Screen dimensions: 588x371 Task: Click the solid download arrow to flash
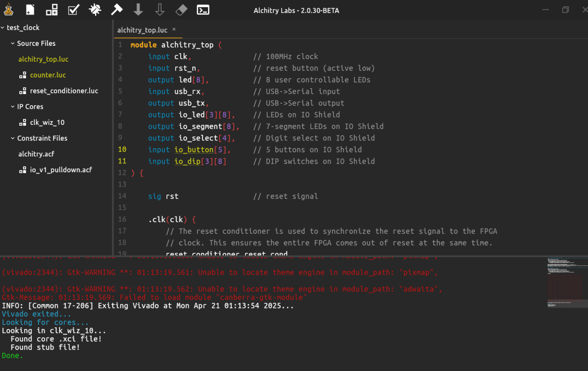pyautogui.click(x=138, y=10)
